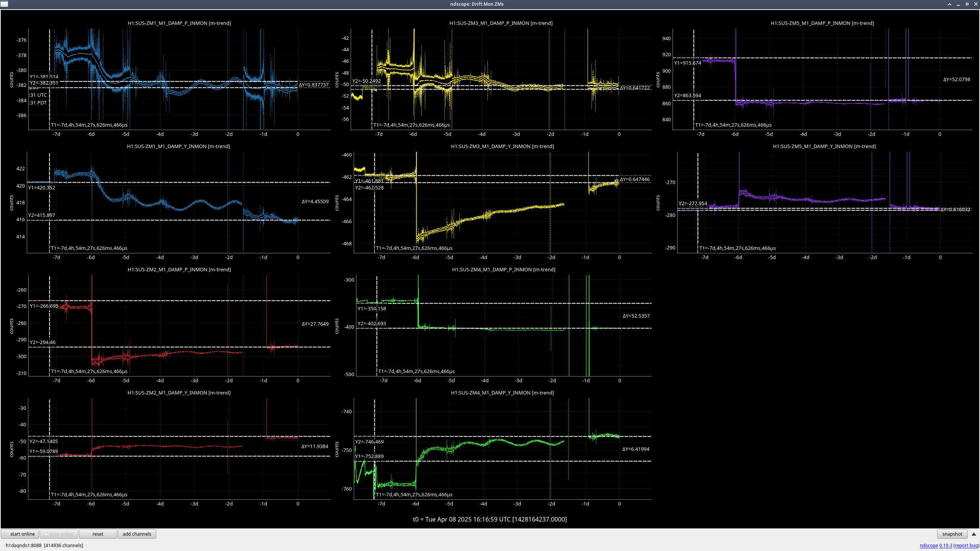Viewport: 980px width, 551px height.
Task: Click the ΔY=0.641722 label in ZM3 P plot
Action: click(x=635, y=88)
